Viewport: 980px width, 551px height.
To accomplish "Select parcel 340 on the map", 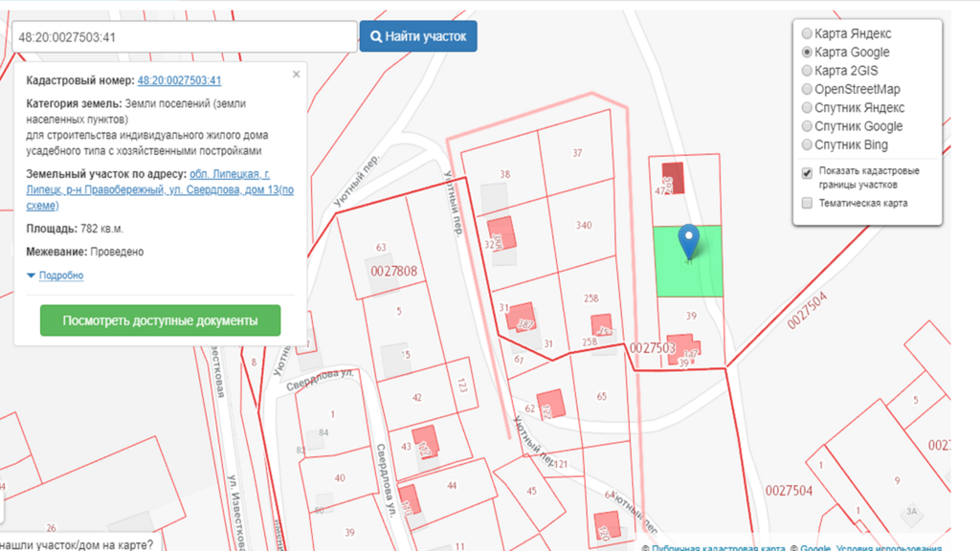I will click(584, 226).
